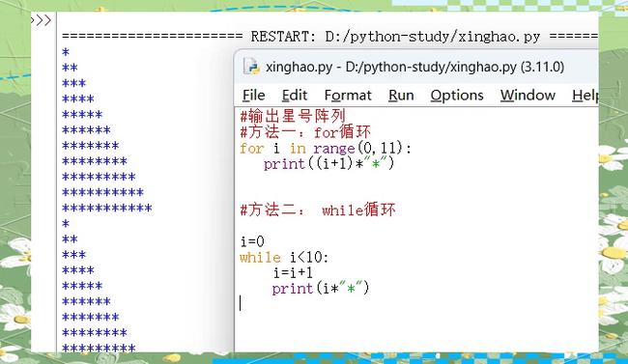Click the '>>>' prompt in the shell window
Screen dimensions: 628x364
coord(41,20)
